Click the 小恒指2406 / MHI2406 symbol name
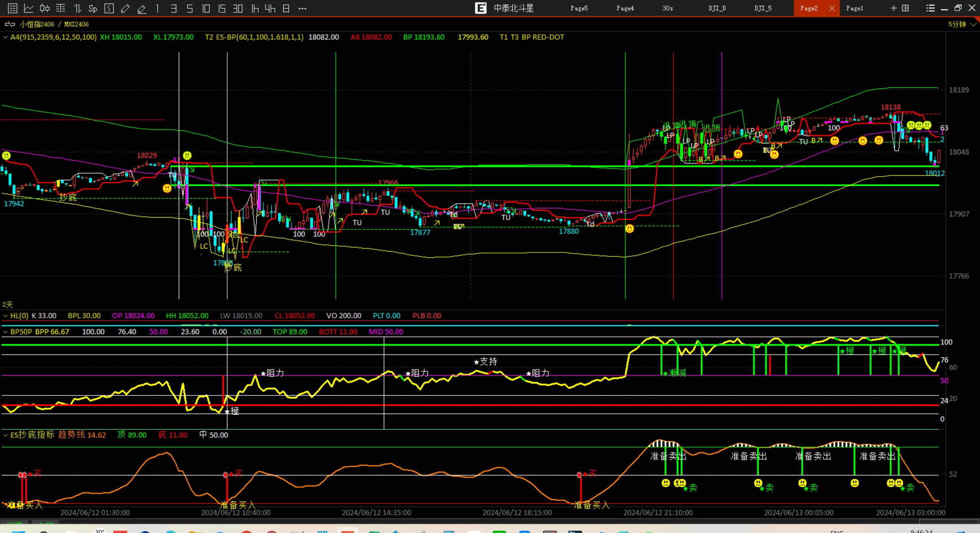Image resolution: width=980 pixels, height=533 pixels. coord(54,24)
